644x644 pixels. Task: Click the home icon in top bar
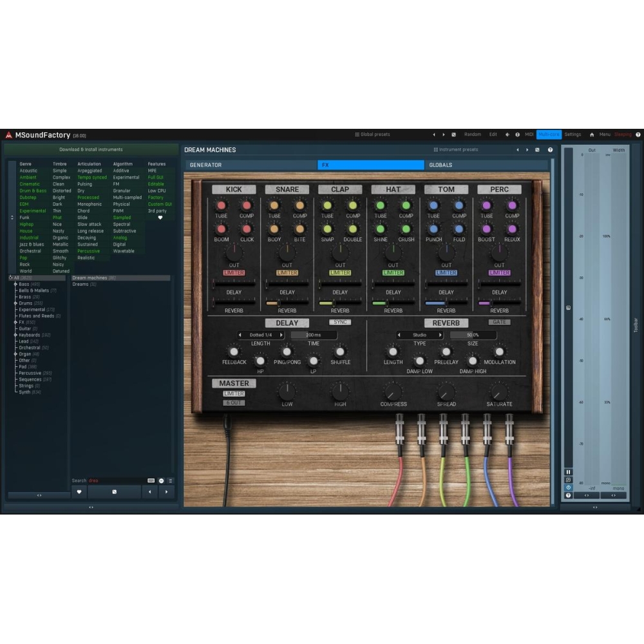pos(592,135)
